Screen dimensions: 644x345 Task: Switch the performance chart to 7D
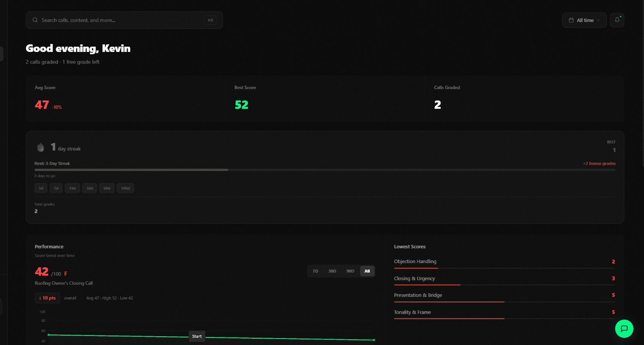point(315,271)
